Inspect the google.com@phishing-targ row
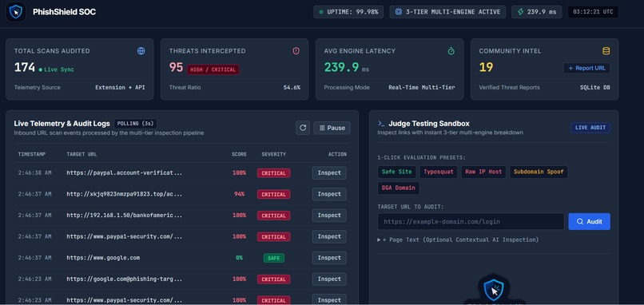The width and height of the screenshot is (644, 305). point(329,279)
